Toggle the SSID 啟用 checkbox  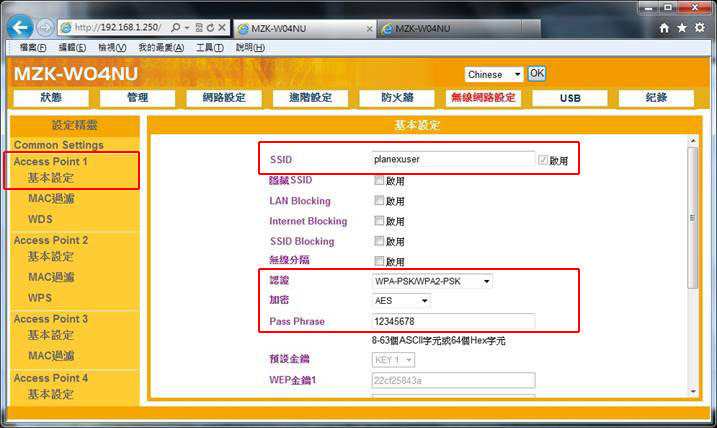pyautogui.click(x=543, y=160)
